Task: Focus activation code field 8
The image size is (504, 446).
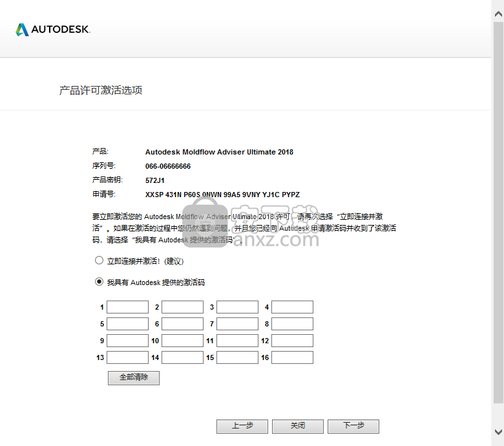Action: (293, 324)
